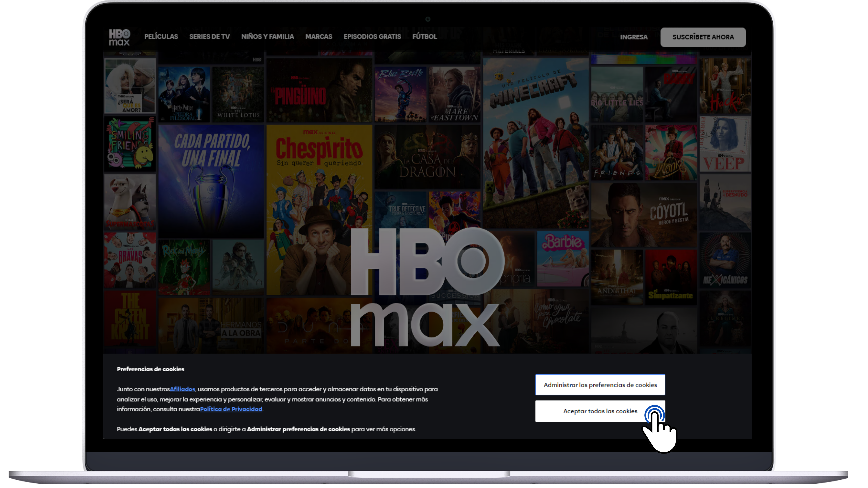Viewport: 868px width, 488px height.
Task: Select Episodios Gratis in navigation
Action: 372,37
